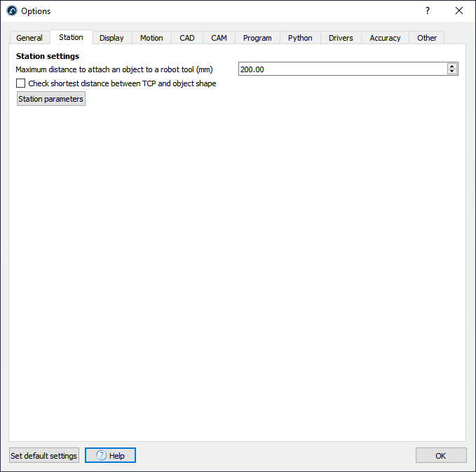Open the Accuracy tab
The width and height of the screenshot is (476, 472).
[385, 38]
